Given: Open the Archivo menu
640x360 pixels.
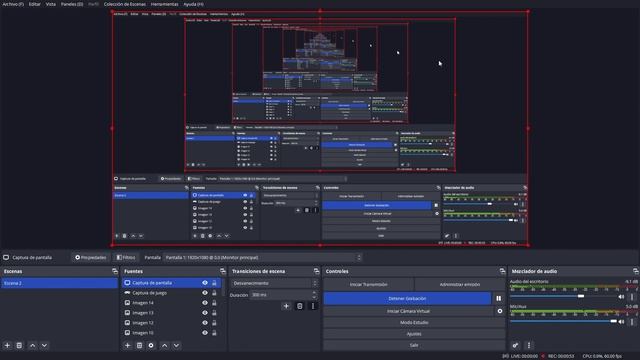Looking at the screenshot, I should click(x=13, y=4).
